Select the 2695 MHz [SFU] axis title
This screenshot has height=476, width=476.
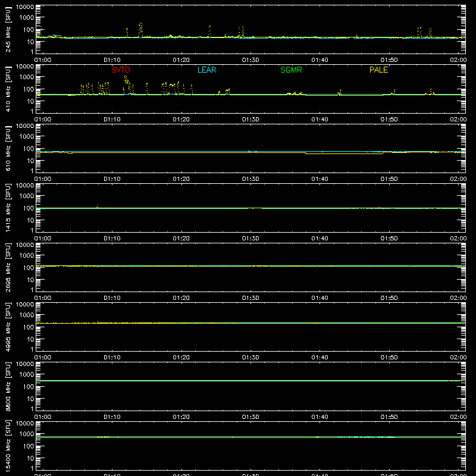point(8,267)
